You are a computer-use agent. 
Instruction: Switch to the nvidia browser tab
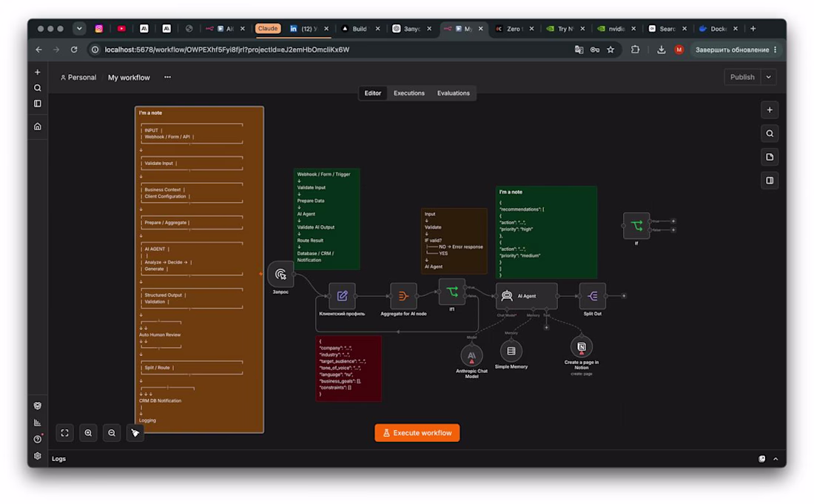[616, 29]
